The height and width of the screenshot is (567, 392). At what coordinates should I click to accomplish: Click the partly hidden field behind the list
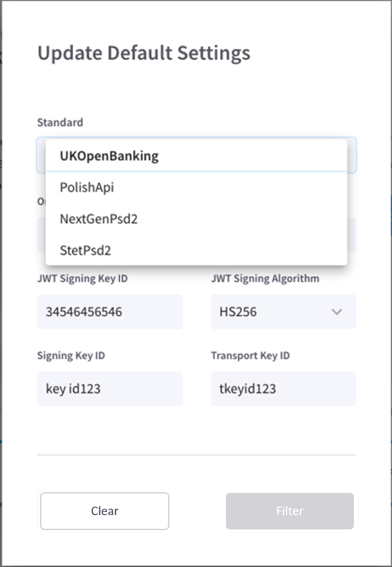352,235
